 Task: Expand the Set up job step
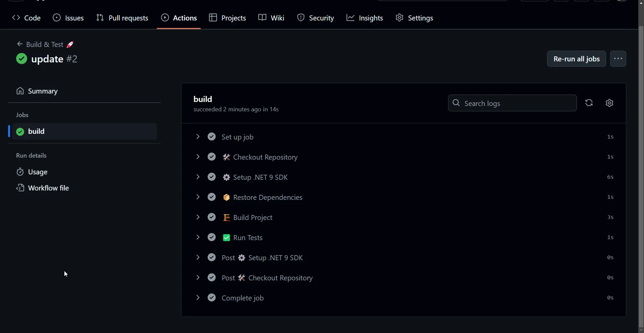(x=198, y=137)
